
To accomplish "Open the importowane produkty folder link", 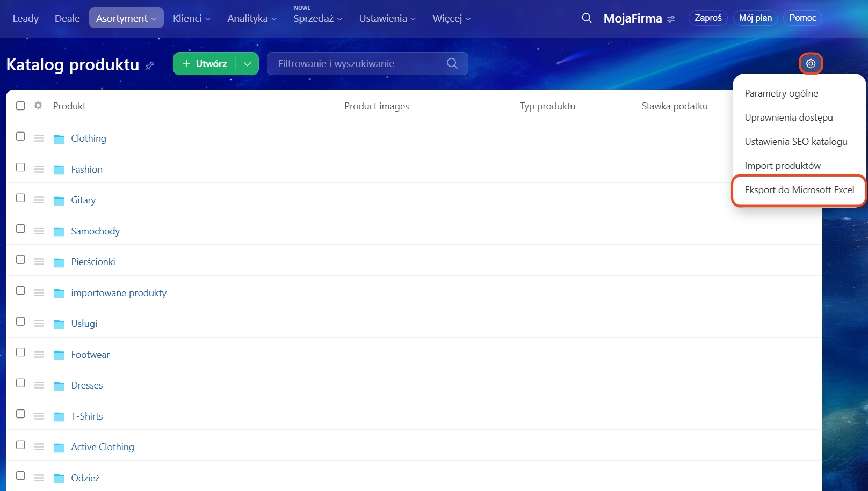I will pos(119,293).
